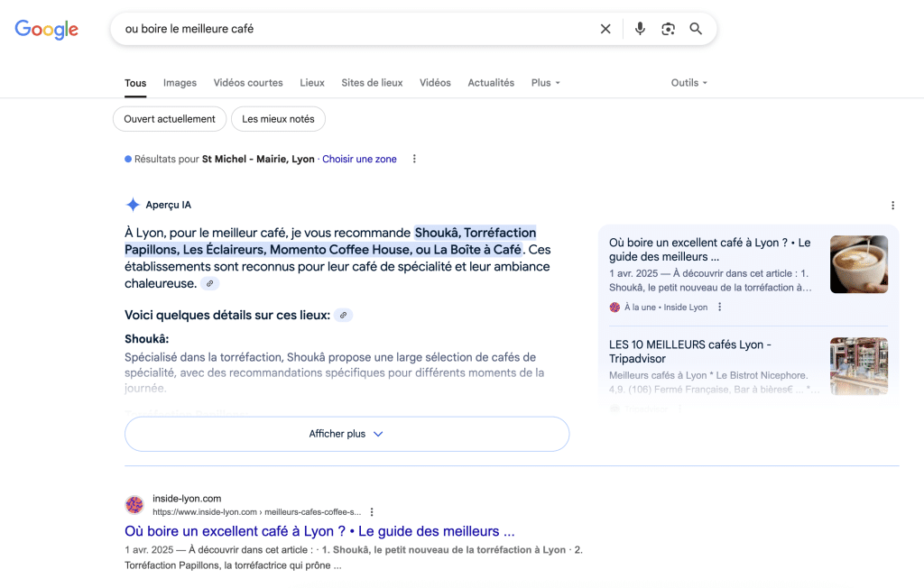Click highlighted text Shoukâ, Torréfaction Papillons
This screenshot has height=588, width=924.
point(330,241)
